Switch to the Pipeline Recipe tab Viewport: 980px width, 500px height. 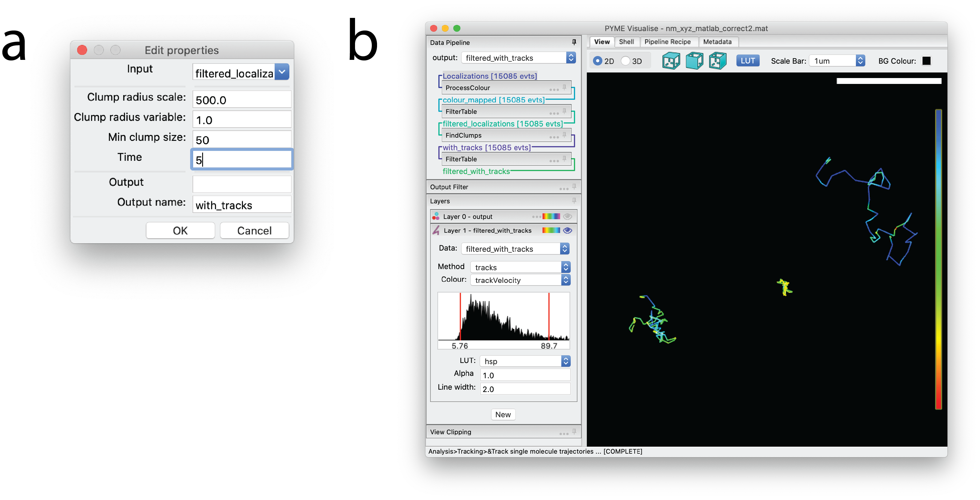pos(667,42)
